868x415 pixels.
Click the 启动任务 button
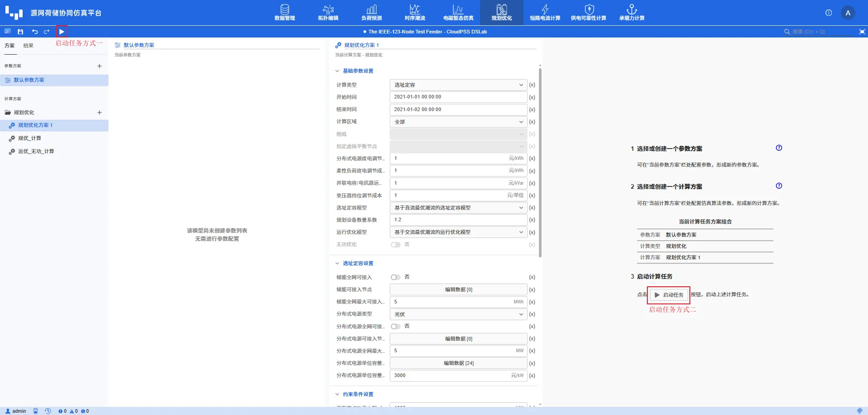click(x=669, y=295)
